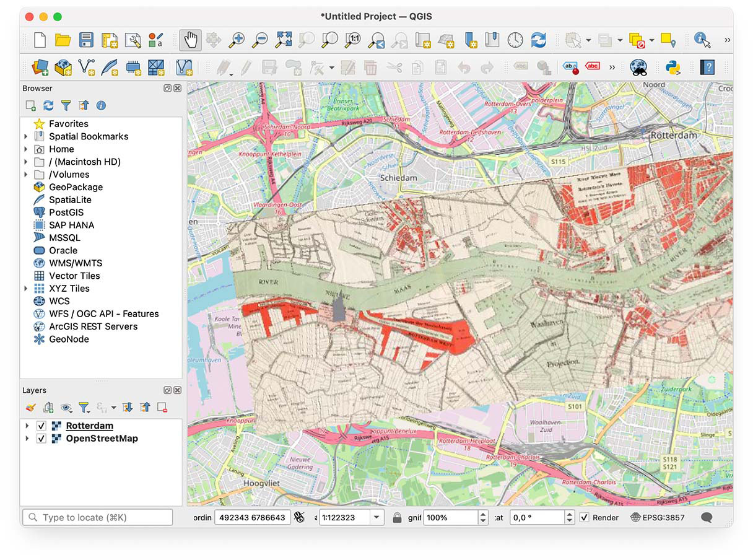Expand the Home browser node
This screenshot has height=560, width=753.
pyautogui.click(x=26, y=149)
